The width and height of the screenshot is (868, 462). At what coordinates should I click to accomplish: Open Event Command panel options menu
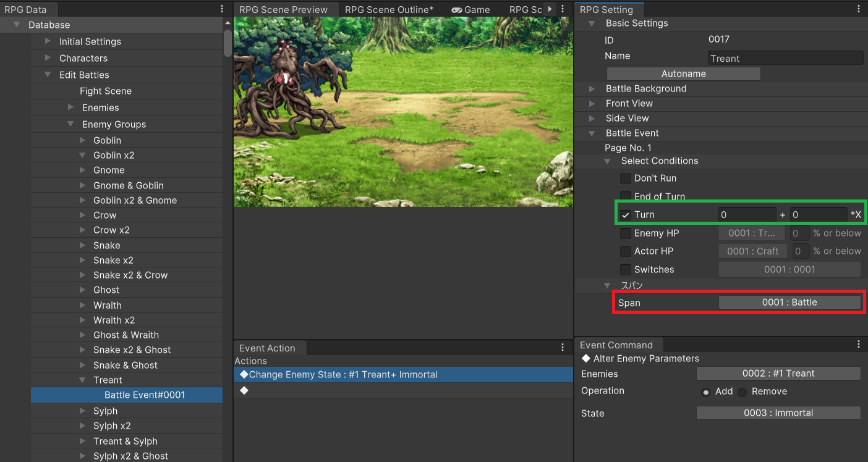point(859,345)
